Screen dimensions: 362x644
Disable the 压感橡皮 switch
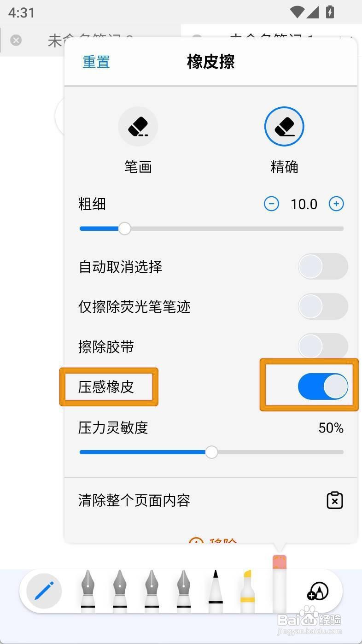pos(323,386)
